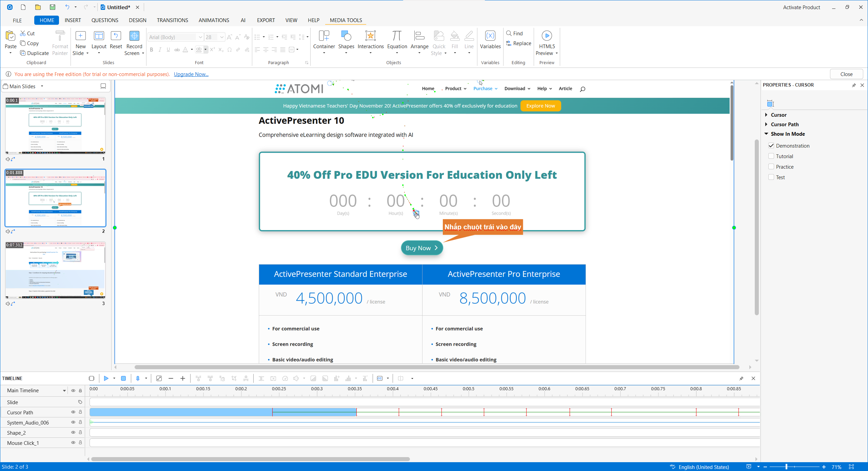Adjust the zoom slider in status bar

click(x=786, y=467)
